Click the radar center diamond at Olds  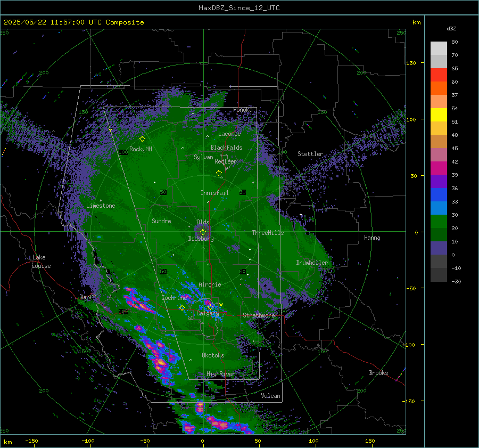pyautogui.click(x=203, y=232)
